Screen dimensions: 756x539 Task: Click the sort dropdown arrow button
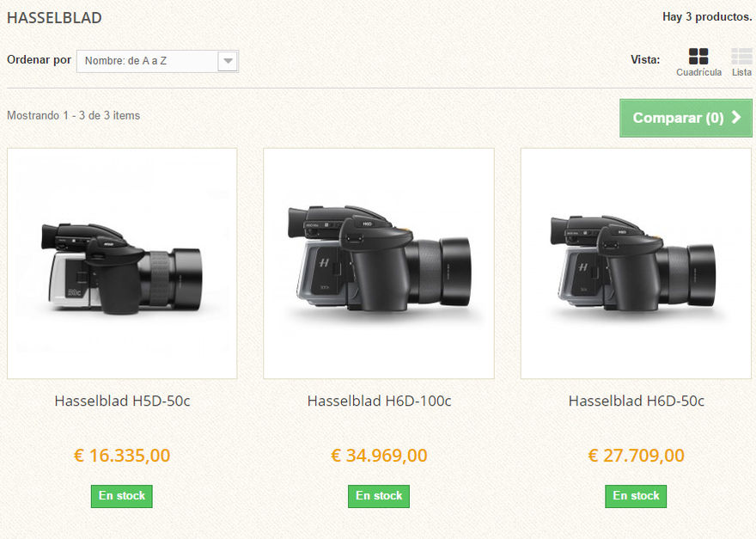pyautogui.click(x=228, y=61)
